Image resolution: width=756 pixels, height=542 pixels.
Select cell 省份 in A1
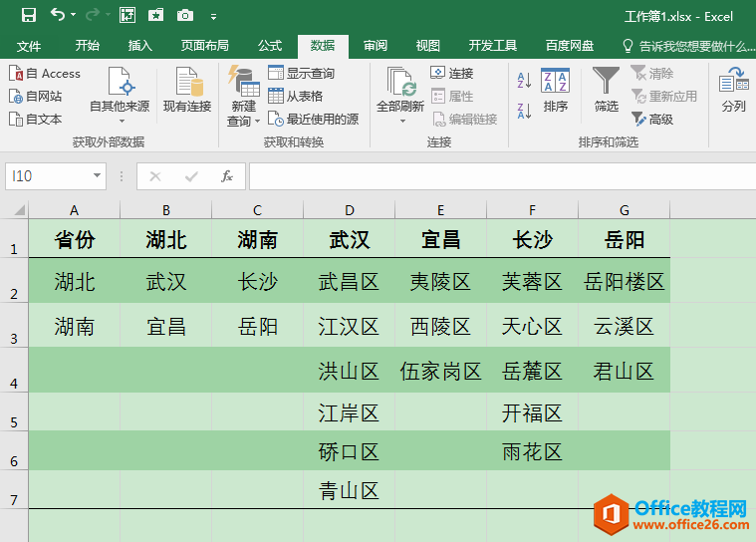coord(75,239)
